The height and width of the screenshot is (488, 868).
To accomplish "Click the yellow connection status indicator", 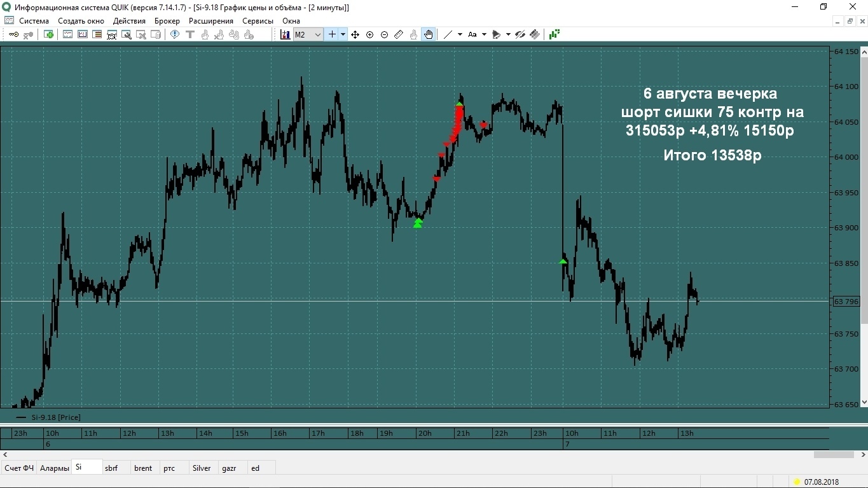I will click(x=797, y=482).
